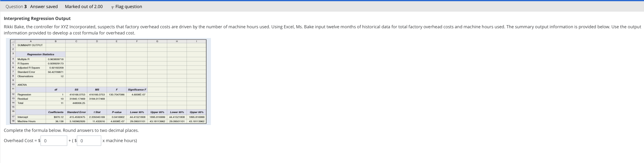Select the 'Question 3' label
Viewport: 644px width, 163px height.
[16, 7]
